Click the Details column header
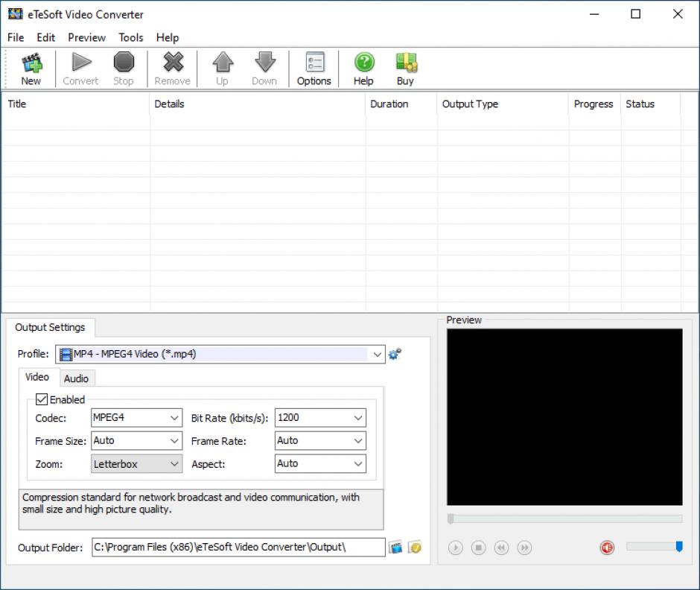Screen dimensions: 700x590 tap(257, 104)
